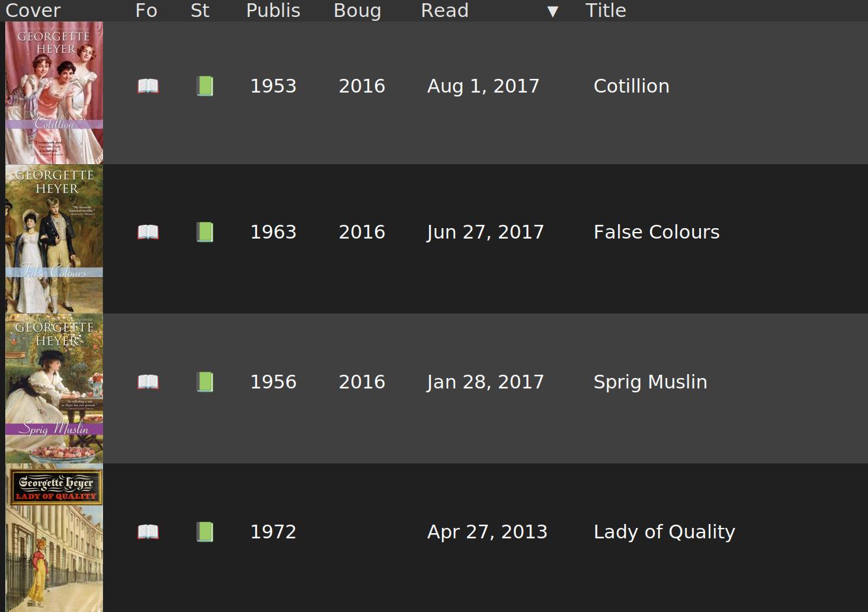Sort by the Publis column header

pyautogui.click(x=273, y=10)
